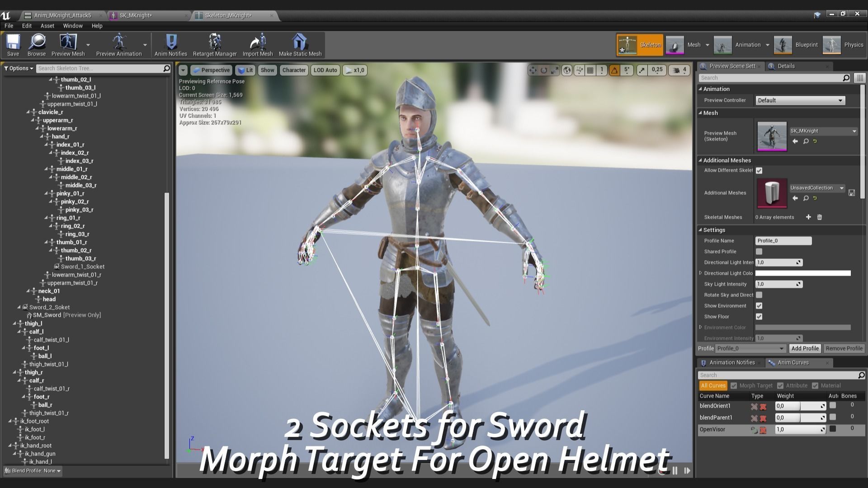
Task: Select the scale gizmo in viewport toolbar
Action: pyautogui.click(x=555, y=70)
